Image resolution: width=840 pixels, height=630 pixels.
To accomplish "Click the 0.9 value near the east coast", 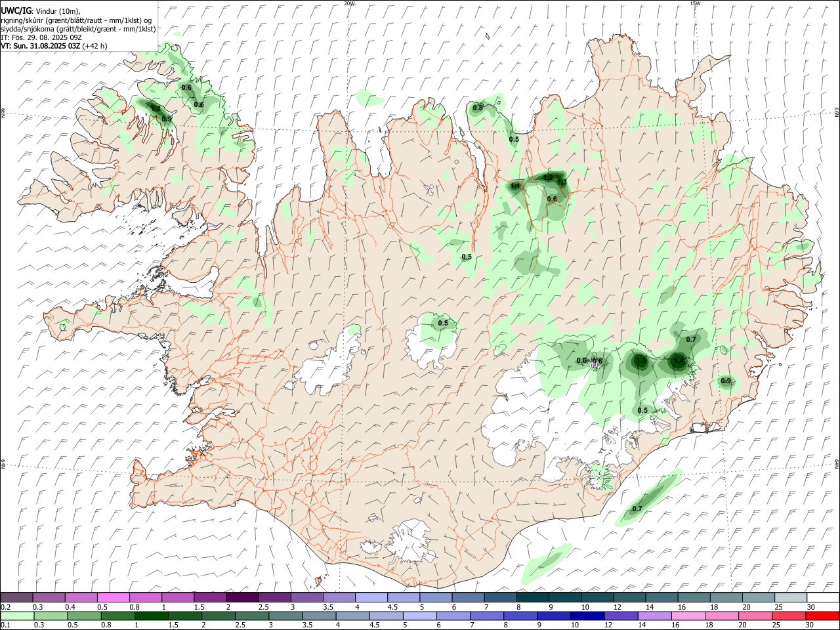I will 726,381.
